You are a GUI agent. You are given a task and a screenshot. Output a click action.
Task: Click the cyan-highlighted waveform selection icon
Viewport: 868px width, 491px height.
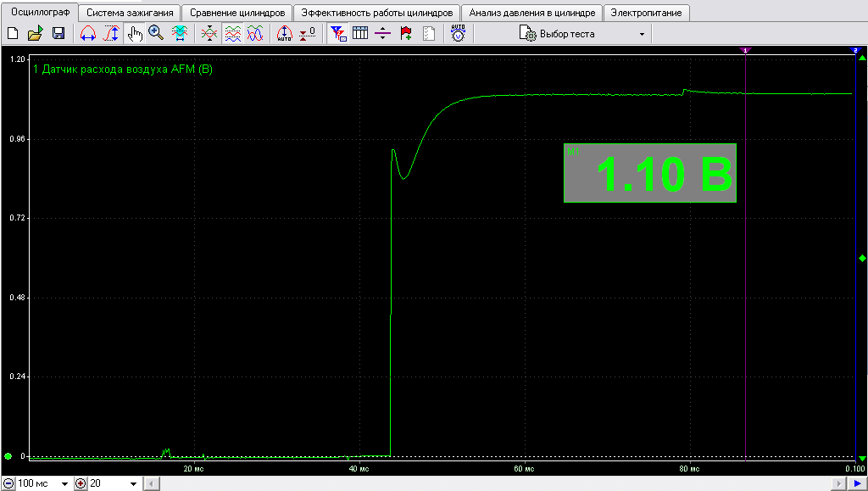180,34
